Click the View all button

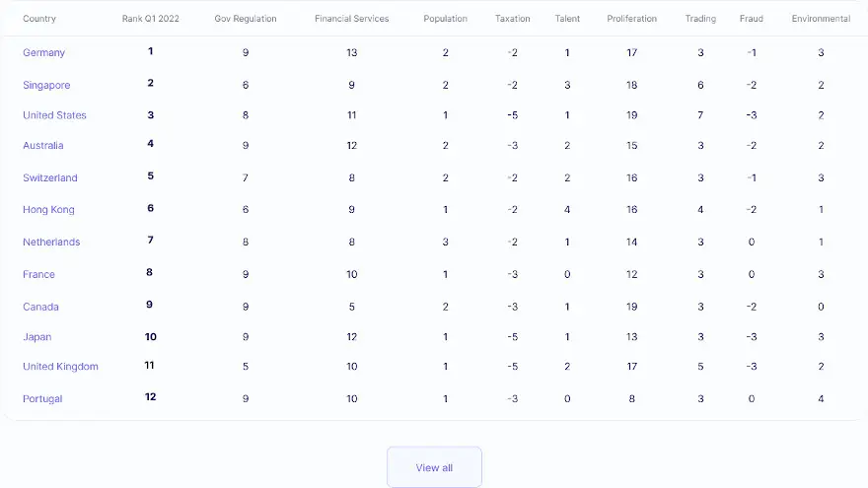tap(434, 467)
